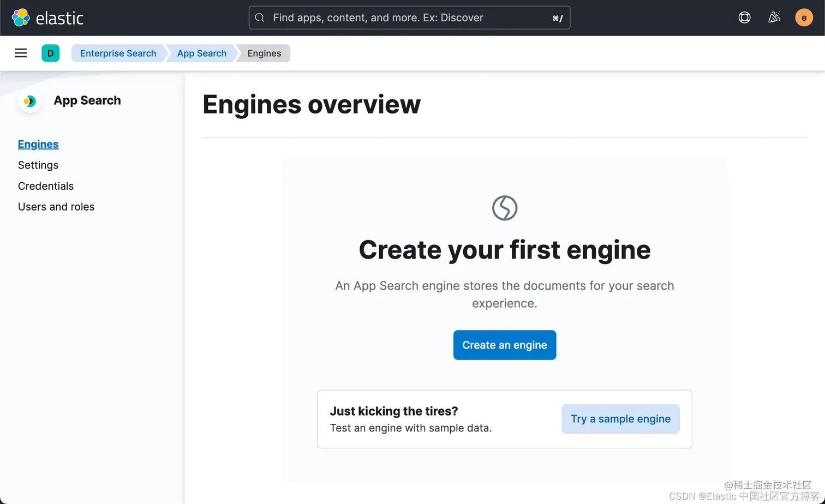
Task: Open Credentials in the sidebar
Action: [x=46, y=186]
